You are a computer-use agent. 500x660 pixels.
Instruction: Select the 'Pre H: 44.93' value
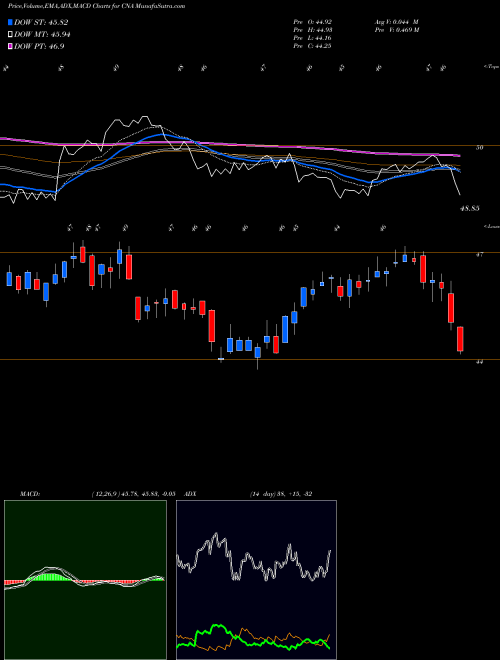[x=312, y=30]
